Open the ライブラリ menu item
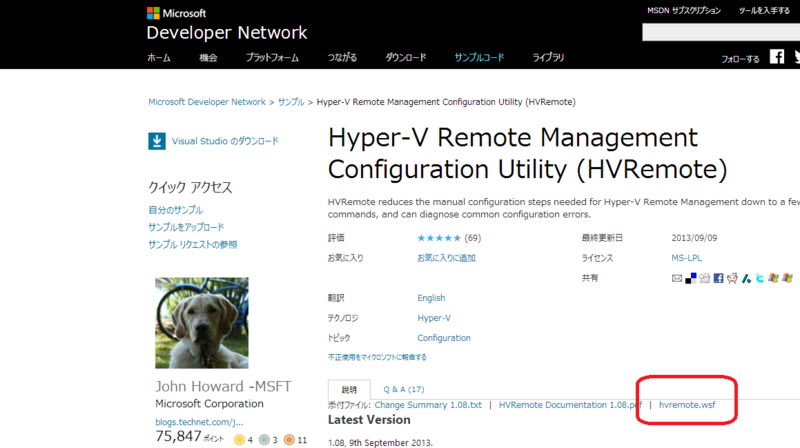The height and width of the screenshot is (448, 800). (548, 58)
